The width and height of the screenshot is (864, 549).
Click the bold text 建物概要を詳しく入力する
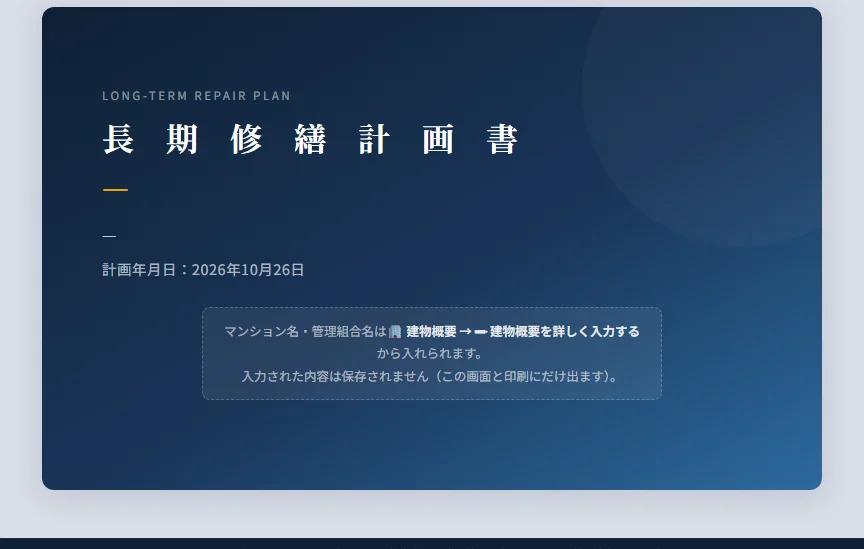564,331
